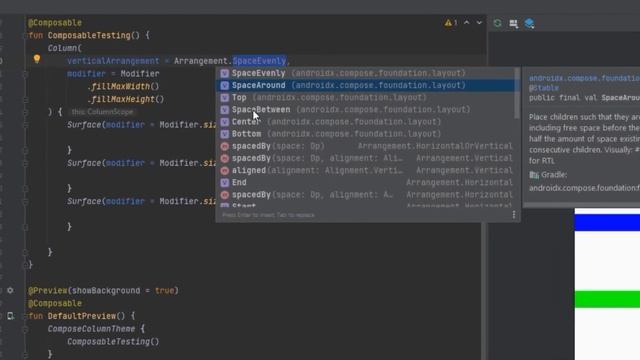Collapse the ComposeColumnTheme block fold marker

tap(25, 329)
